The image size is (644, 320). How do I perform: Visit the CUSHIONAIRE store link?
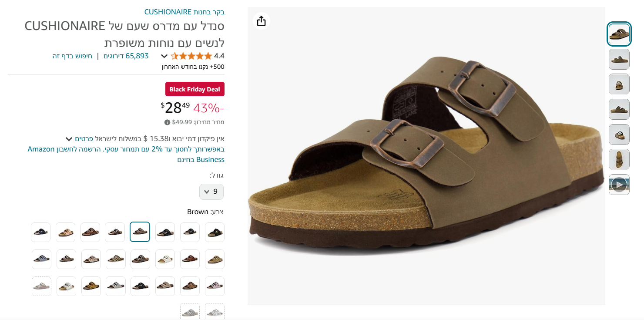[x=184, y=12]
